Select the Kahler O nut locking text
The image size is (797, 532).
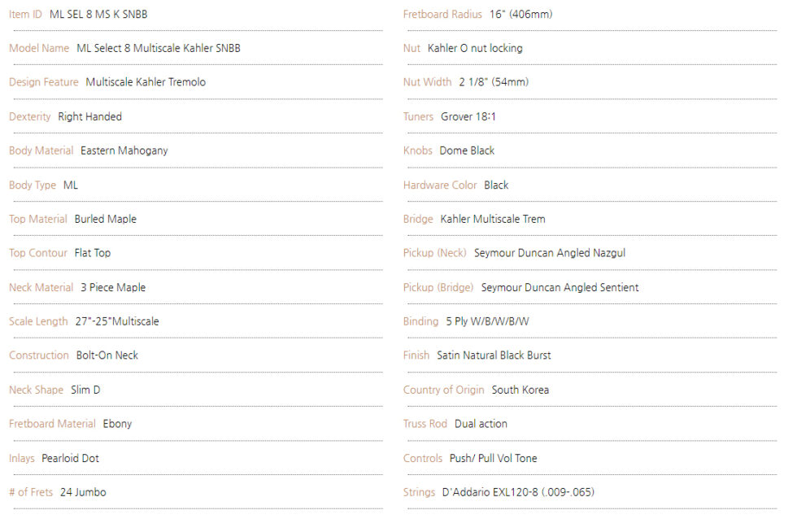tap(475, 48)
